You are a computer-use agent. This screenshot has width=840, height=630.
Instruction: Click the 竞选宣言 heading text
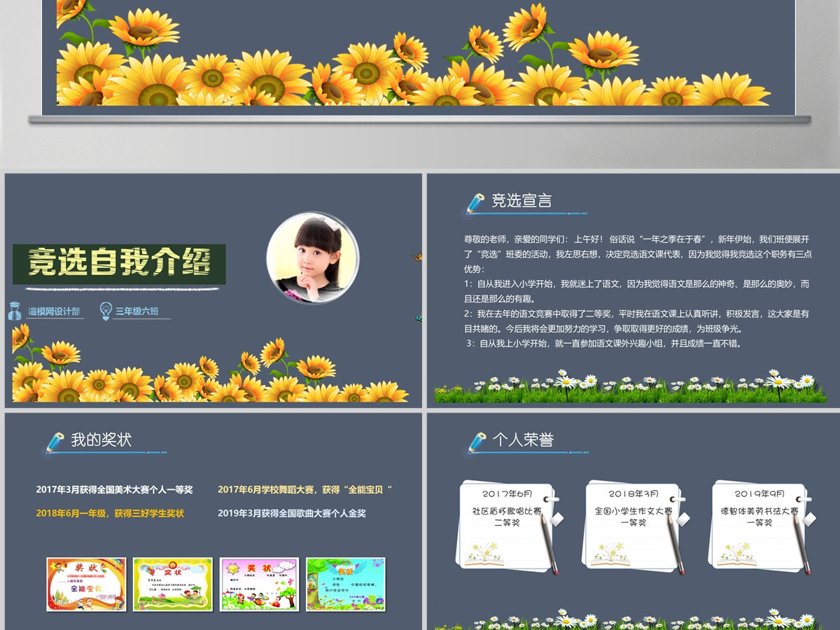521,201
